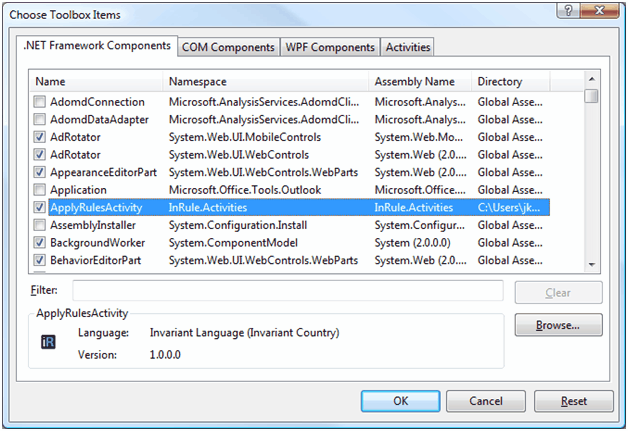The width and height of the screenshot is (628, 431).
Task: Confirm the dialog with OK
Action: pos(400,400)
